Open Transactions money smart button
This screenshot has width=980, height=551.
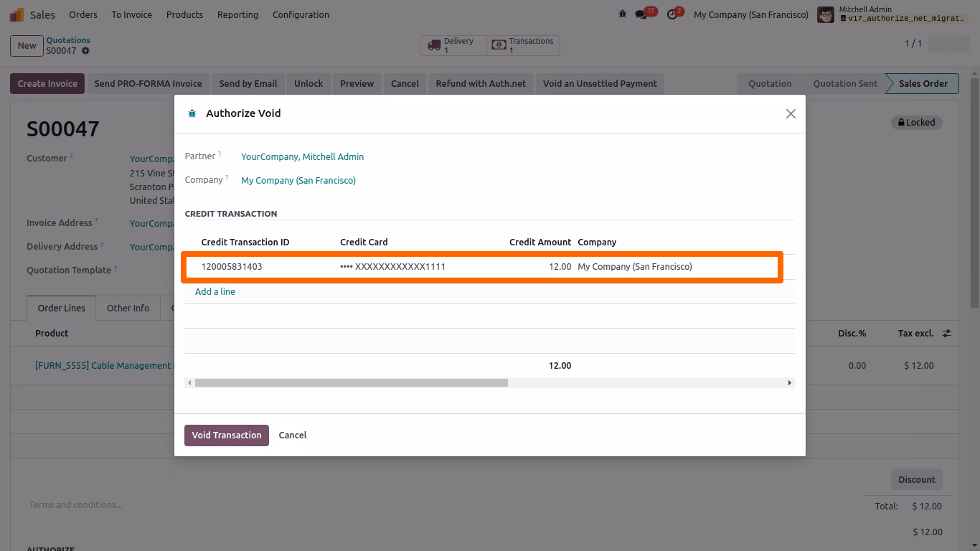(523, 45)
